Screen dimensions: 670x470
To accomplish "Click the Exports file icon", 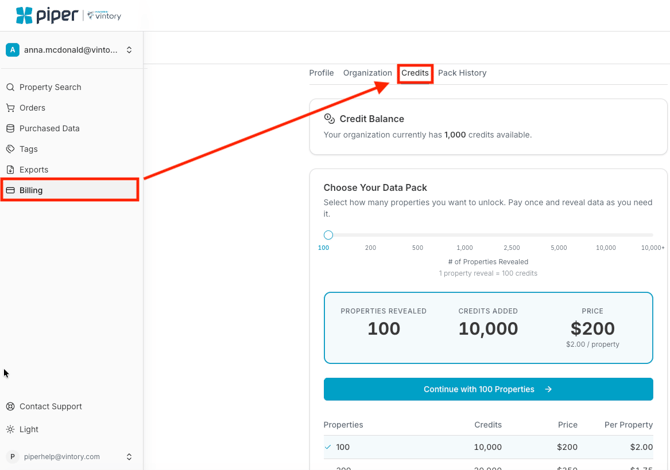I will click(x=11, y=170).
